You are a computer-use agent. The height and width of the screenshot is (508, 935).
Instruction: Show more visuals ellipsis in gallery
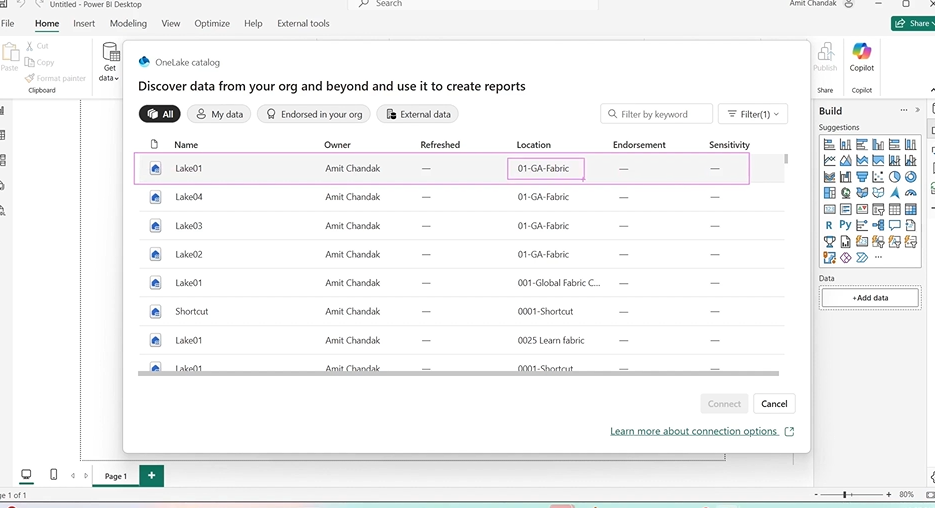pyautogui.click(x=878, y=258)
